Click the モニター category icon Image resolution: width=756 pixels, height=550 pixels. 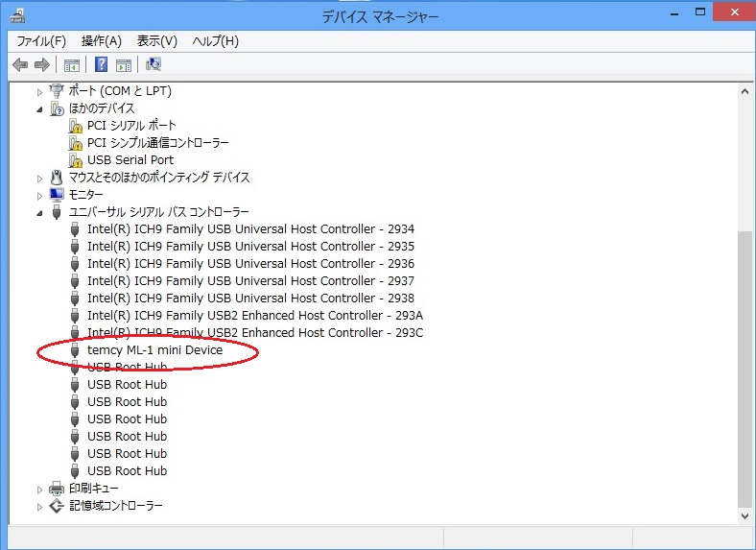point(57,195)
